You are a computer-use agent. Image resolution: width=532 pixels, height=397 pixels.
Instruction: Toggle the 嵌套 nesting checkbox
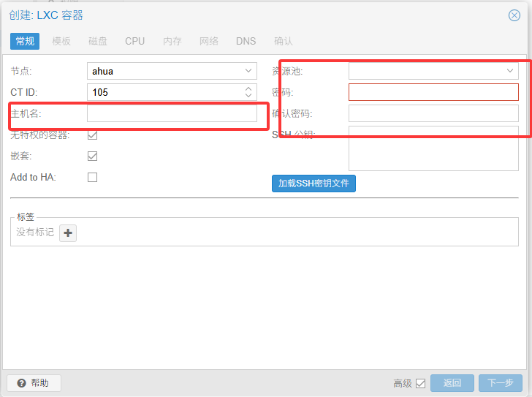click(x=93, y=156)
